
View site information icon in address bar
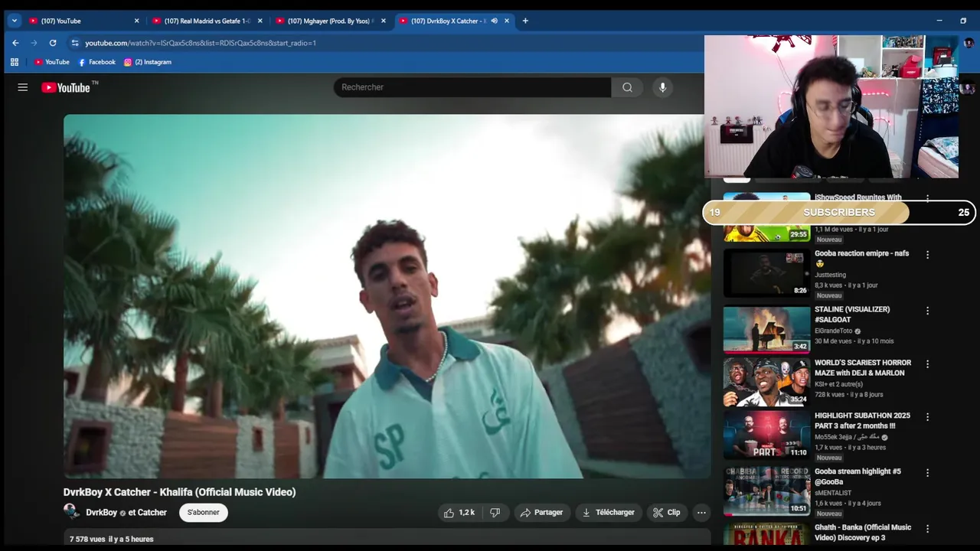coord(74,43)
